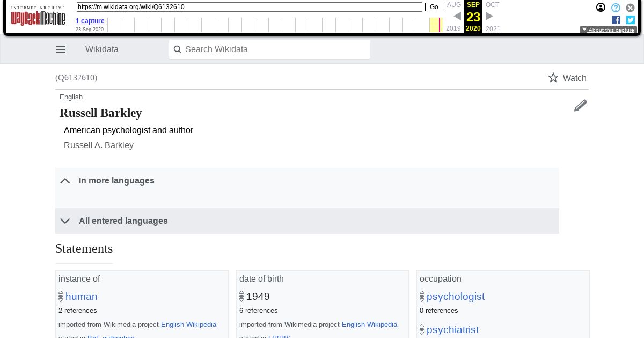Viewport: 644px width, 338px height.
Task: Click the Wayback URL input field
Action: (x=250, y=7)
